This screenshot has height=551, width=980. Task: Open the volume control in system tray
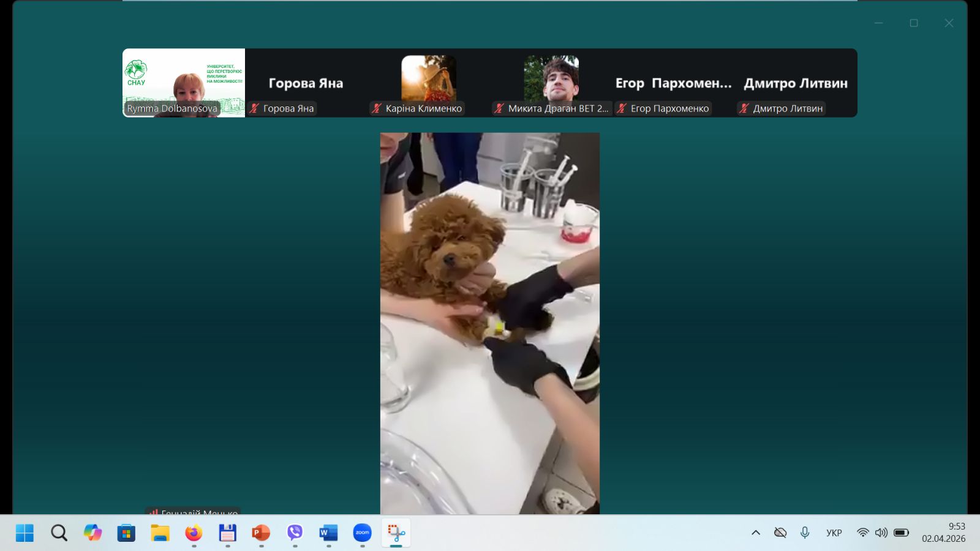point(881,533)
